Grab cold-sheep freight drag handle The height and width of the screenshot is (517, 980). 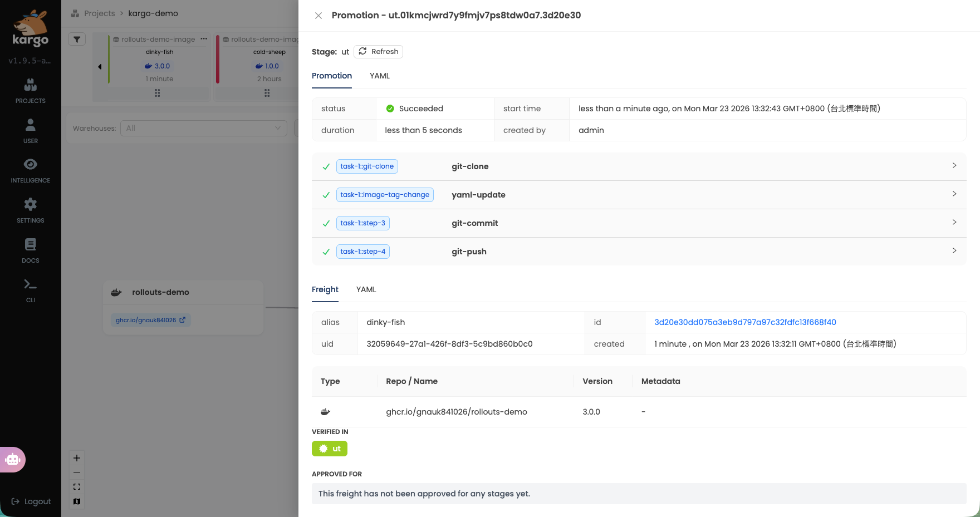point(267,93)
